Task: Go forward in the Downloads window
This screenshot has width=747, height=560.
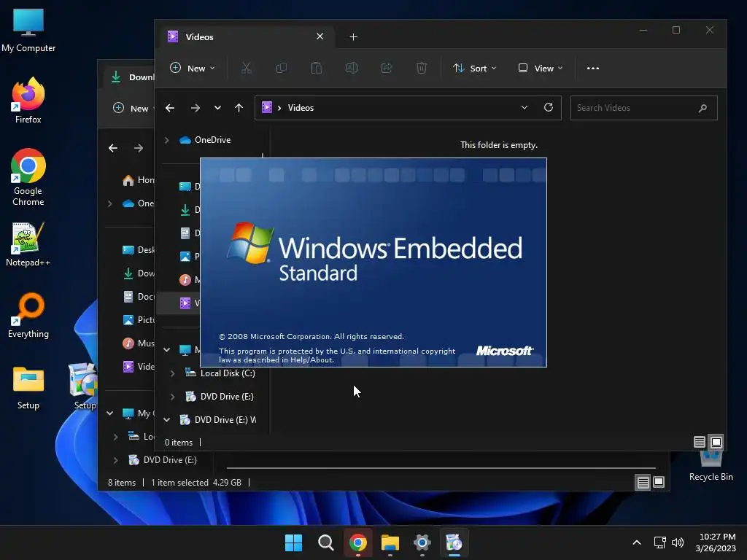Action: pos(139,149)
